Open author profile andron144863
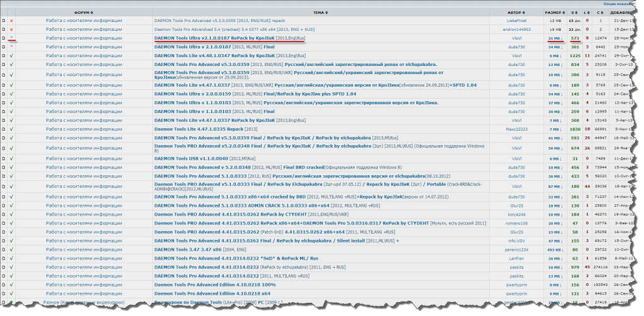 click(516, 30)
